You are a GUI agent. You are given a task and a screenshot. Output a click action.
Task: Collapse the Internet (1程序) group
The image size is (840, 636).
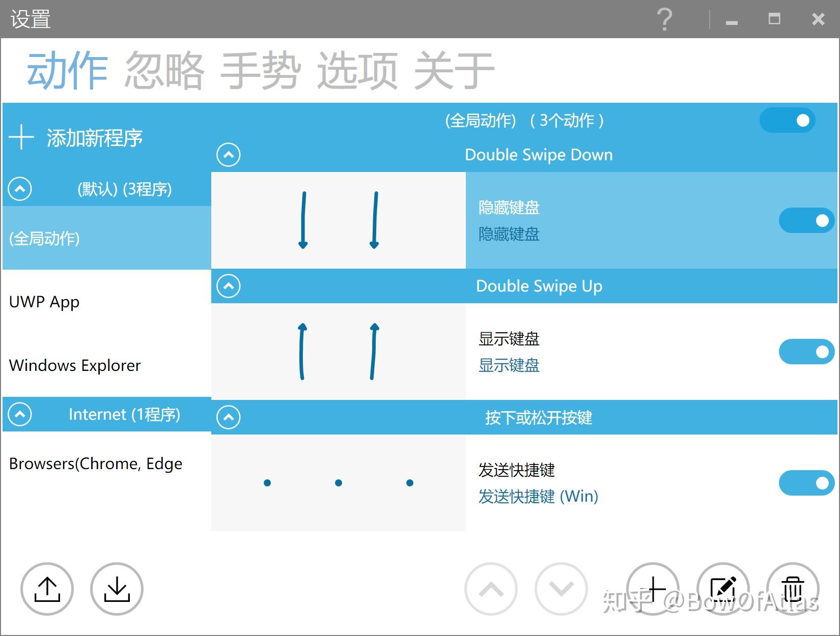pos(20,414)
